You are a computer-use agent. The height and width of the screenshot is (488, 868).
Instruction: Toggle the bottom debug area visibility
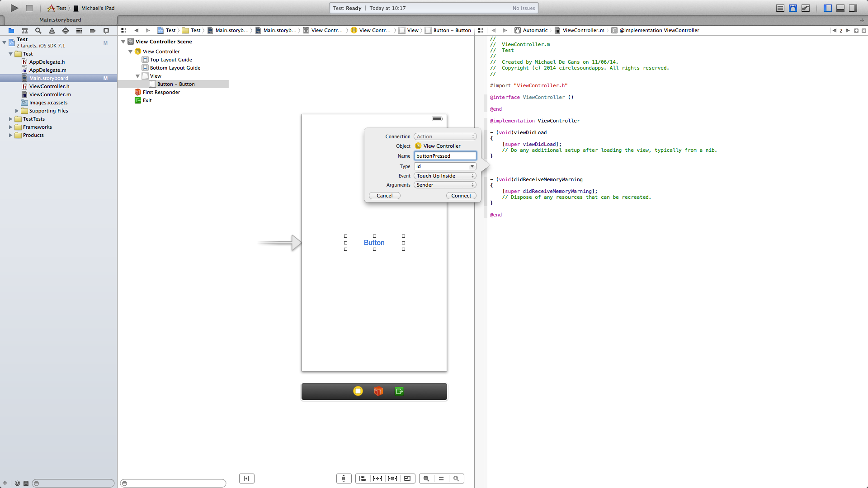click(x=840, y=8)
